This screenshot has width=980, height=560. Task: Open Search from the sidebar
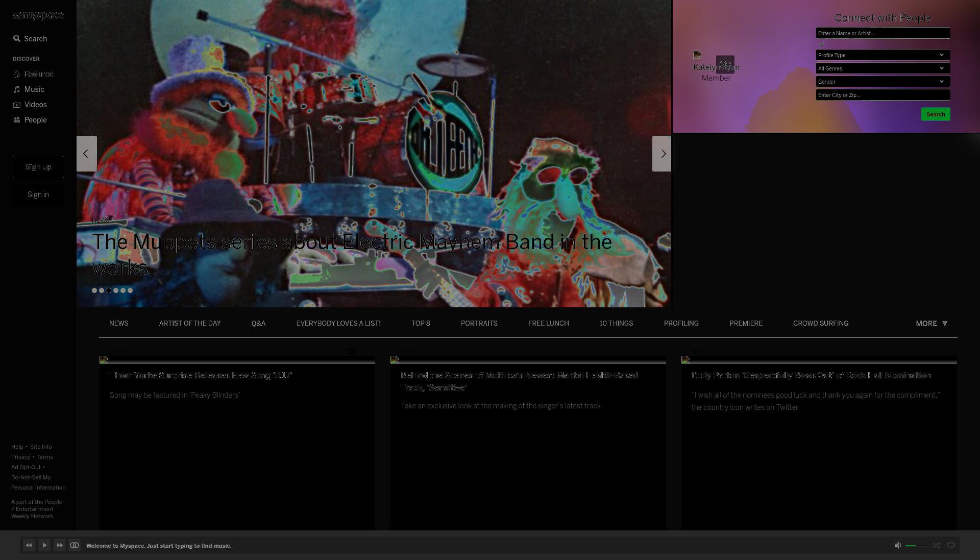point(30,39)
